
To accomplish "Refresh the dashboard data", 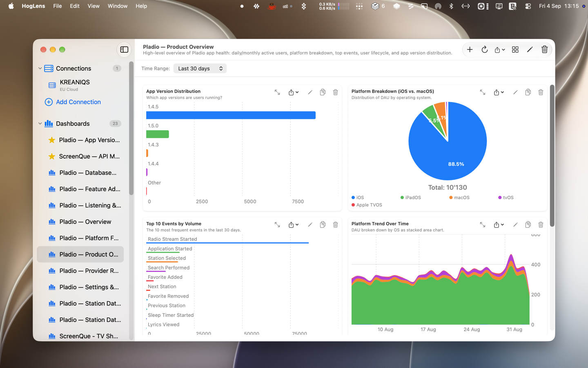I will [x=484, y=49].
